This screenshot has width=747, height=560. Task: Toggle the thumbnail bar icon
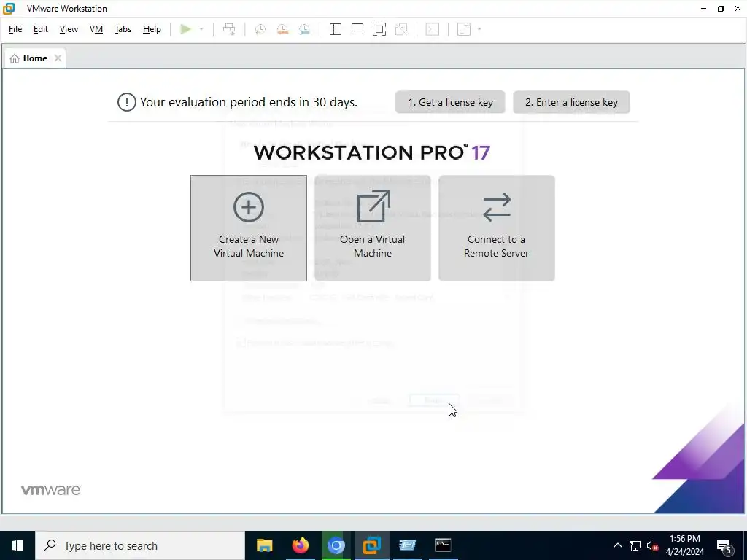[x=357, y=29]
